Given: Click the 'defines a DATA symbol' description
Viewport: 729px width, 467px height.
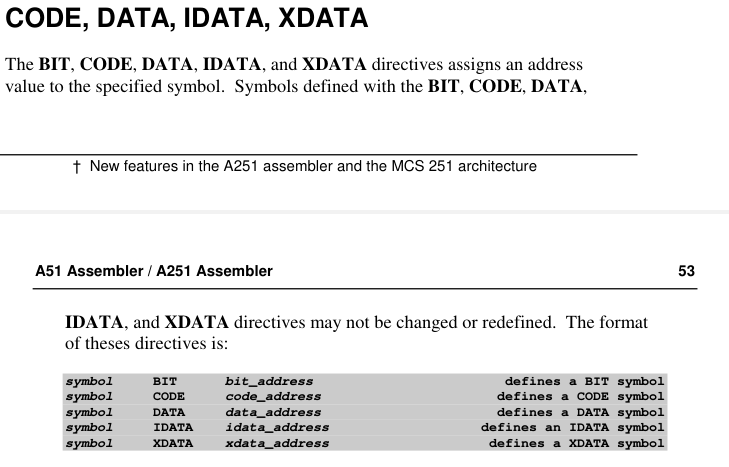Looking at the screenshot, I should coord(580,412).
